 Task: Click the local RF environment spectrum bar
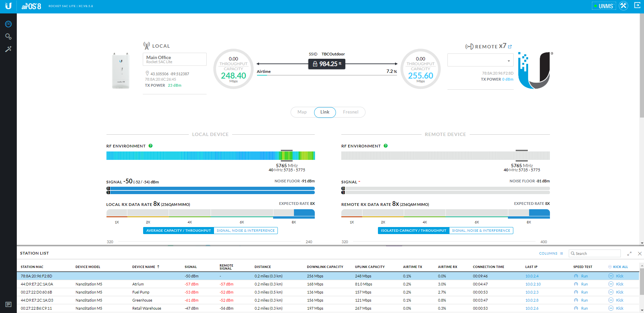(x=210, y=155)
